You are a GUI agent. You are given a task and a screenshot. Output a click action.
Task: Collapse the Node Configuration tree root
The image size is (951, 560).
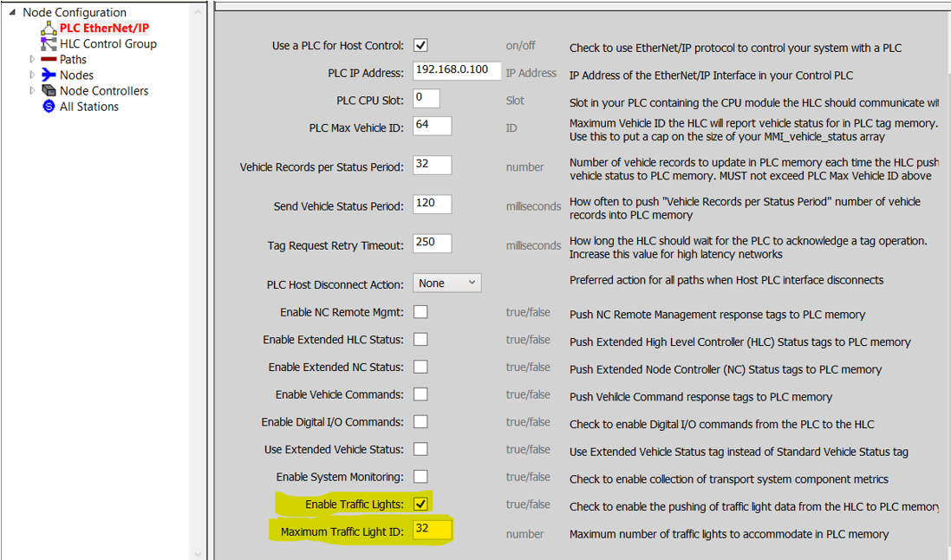pyautogui.click(x=12, y=13)
